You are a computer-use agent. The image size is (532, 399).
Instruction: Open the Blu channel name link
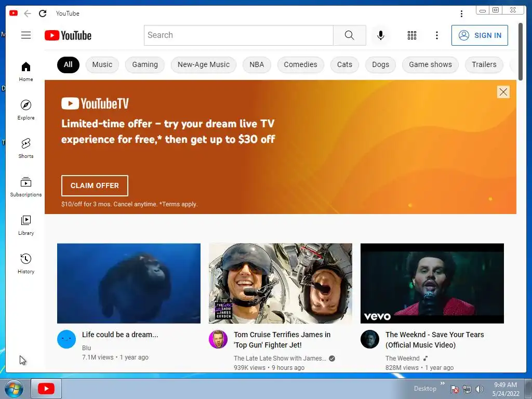87,348
